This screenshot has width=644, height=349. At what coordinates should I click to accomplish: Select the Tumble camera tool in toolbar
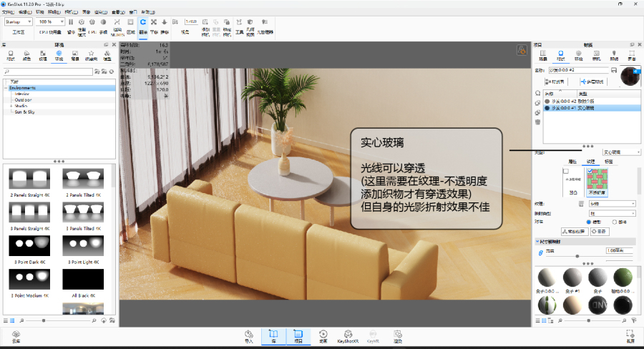pos(143,22)
